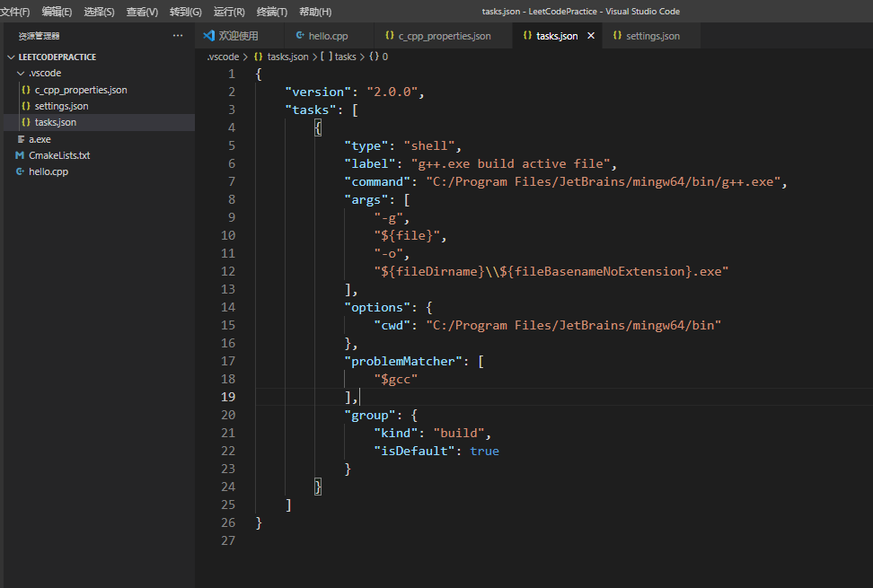
Task: Click the settings.json file icon in sidebar
Action: (25, 105)
